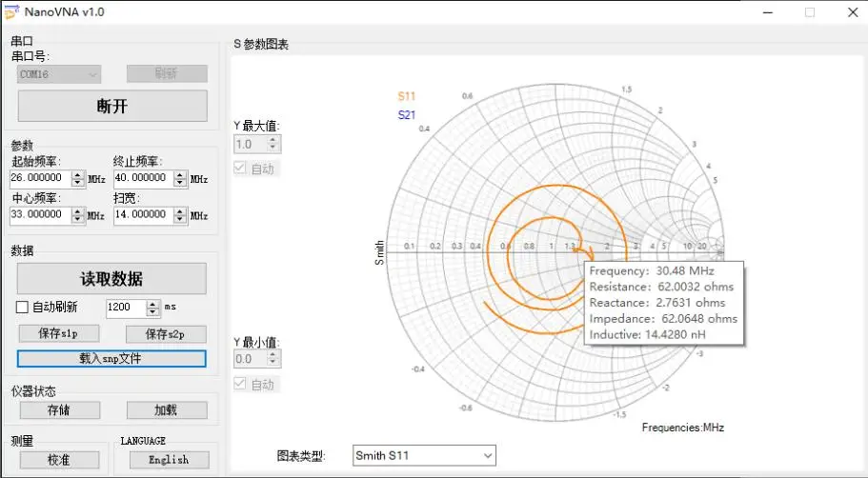Screen dimensions: 868x478
Task: Switch language with the English button
Action: [x=170, y=460]
